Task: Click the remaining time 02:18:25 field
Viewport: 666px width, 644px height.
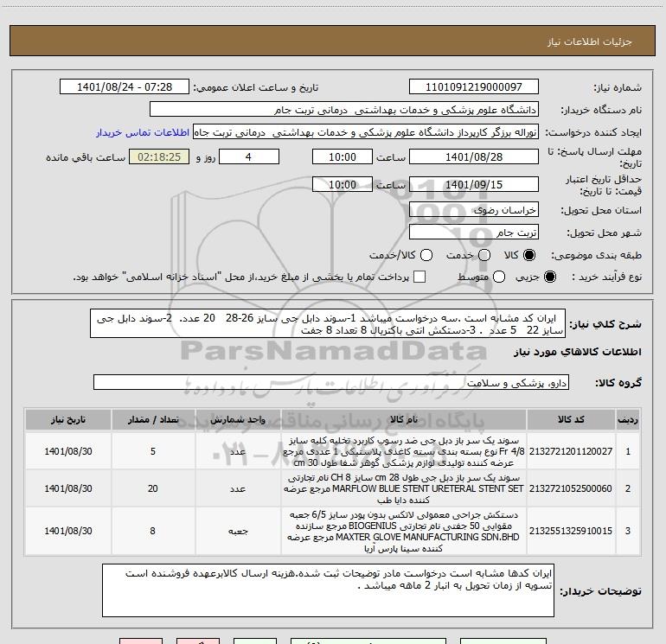Action: pyautogui.click(x=159, y=156)
